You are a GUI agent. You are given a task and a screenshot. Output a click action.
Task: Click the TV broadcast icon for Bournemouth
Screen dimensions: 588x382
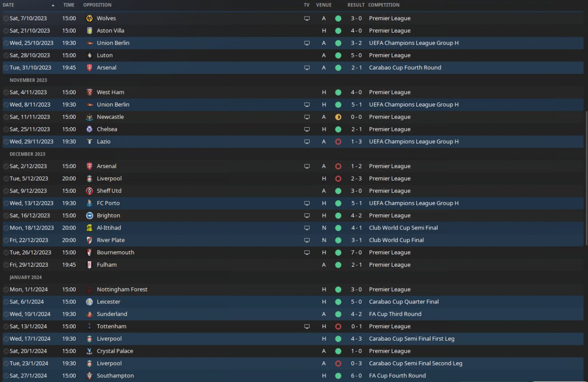pyautogui.click(x=307, y=253)
